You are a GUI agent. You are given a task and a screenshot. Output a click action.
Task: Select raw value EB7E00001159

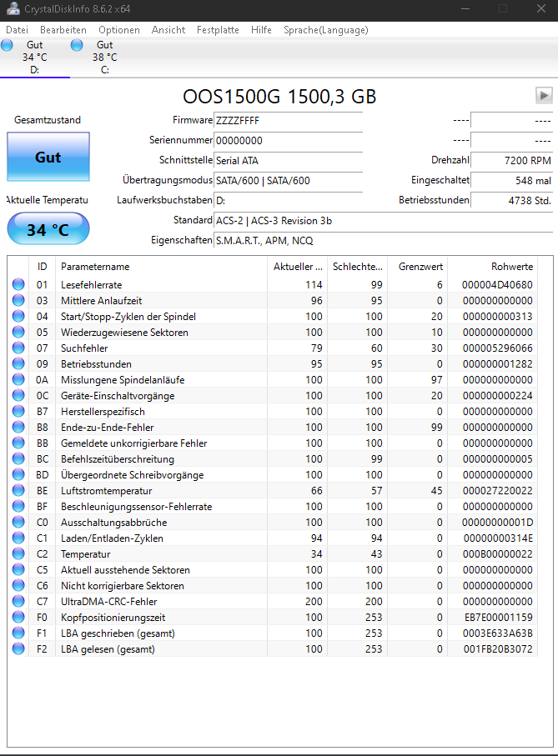click(498, 617)
